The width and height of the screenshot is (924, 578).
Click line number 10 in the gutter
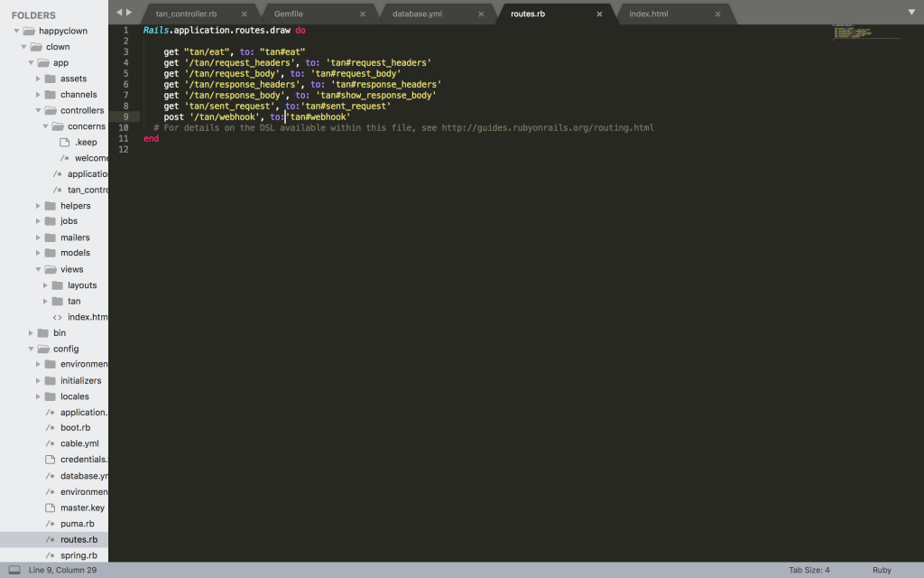(x=123, y=128)
